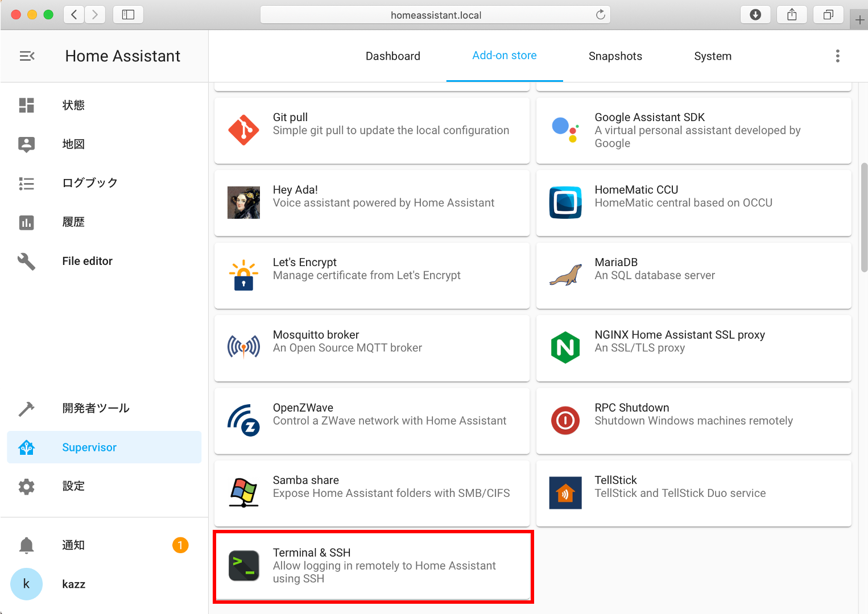The height and width of the screenshot is (614, 868).
Task: Open 通知 notifications entry
Action: point(104,545)
